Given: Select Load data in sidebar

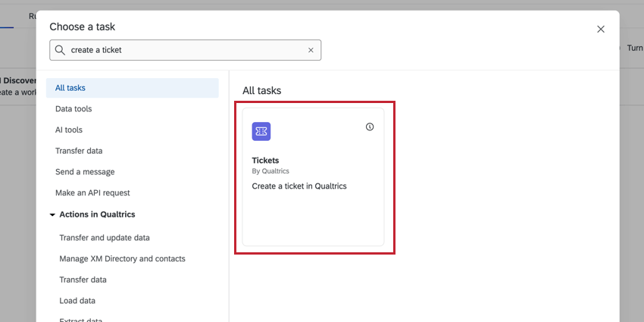Looking at the screenshot, I should tap(77, 301).
